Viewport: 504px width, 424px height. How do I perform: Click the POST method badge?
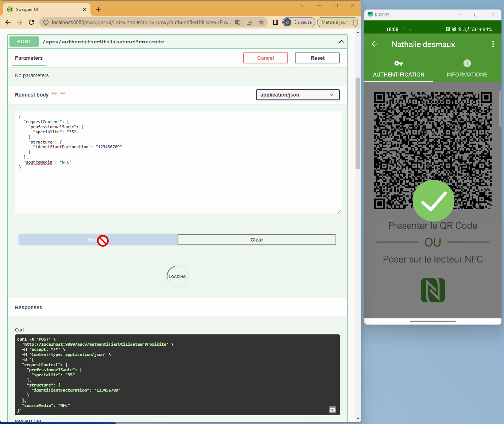(24, 42)
